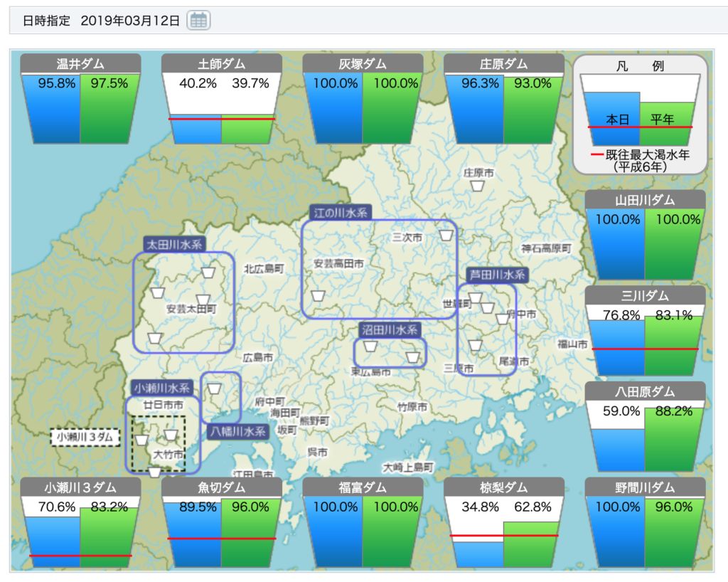728x582 pixels.
Task: Select the 土師ダム storage gauge
Action: (x=221, y=100)
